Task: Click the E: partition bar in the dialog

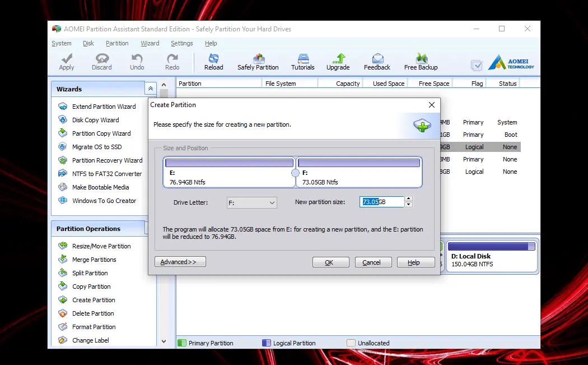Action: (x=229, y=163)
